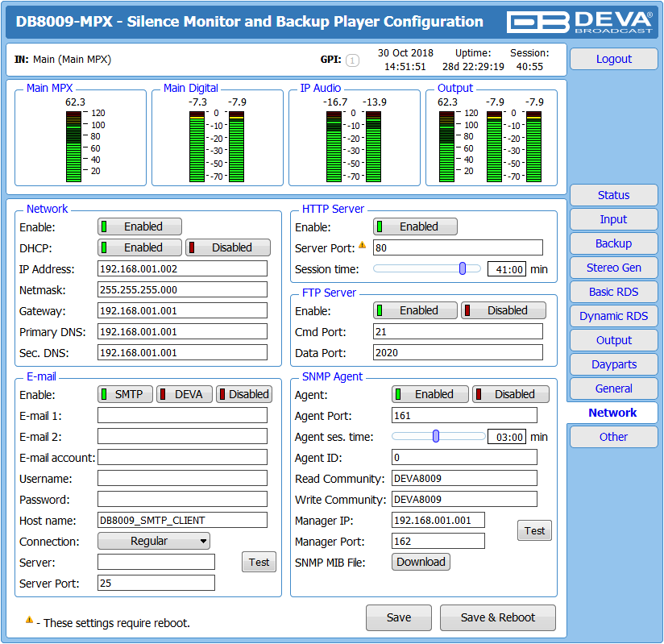
Task: Click the E-mail Server Port field
Action: 156,583
